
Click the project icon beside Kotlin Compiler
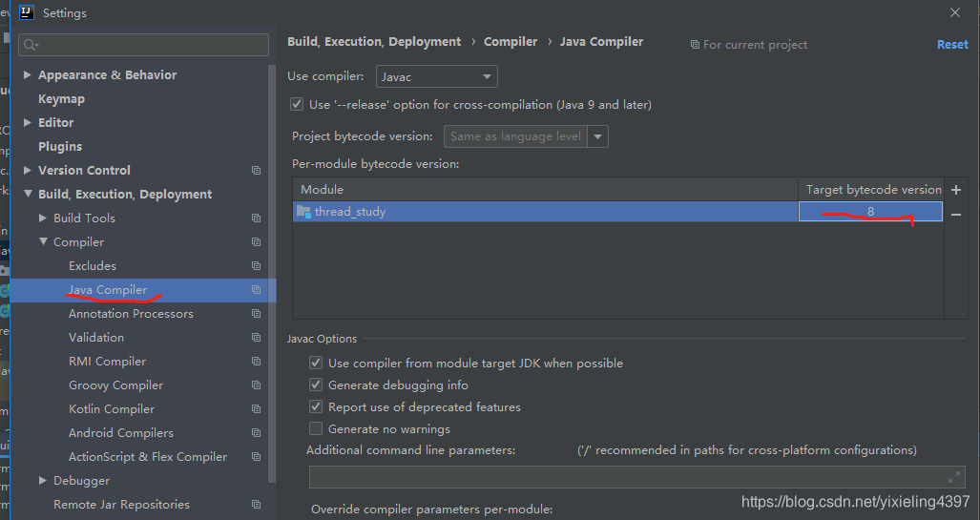[x=257, y=408]
